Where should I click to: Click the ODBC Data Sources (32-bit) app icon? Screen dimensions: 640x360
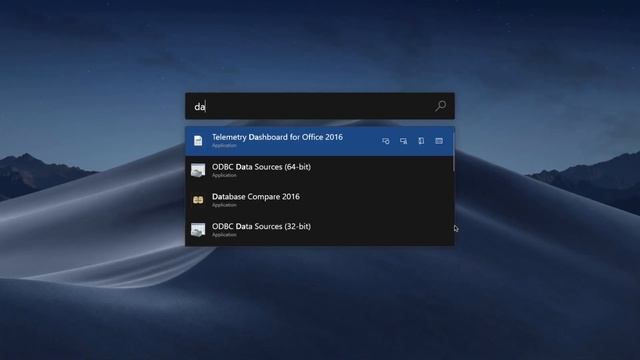pos(198,230)
